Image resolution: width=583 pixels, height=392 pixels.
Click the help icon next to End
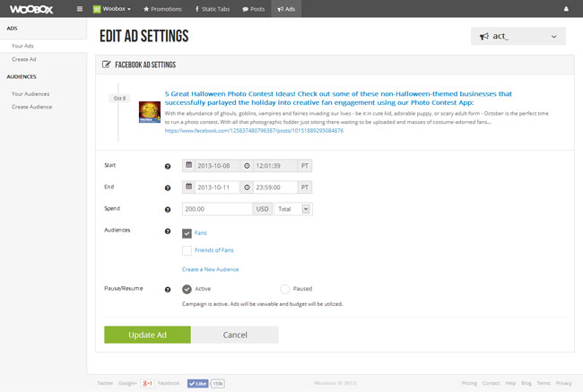(x=168, y=187)
